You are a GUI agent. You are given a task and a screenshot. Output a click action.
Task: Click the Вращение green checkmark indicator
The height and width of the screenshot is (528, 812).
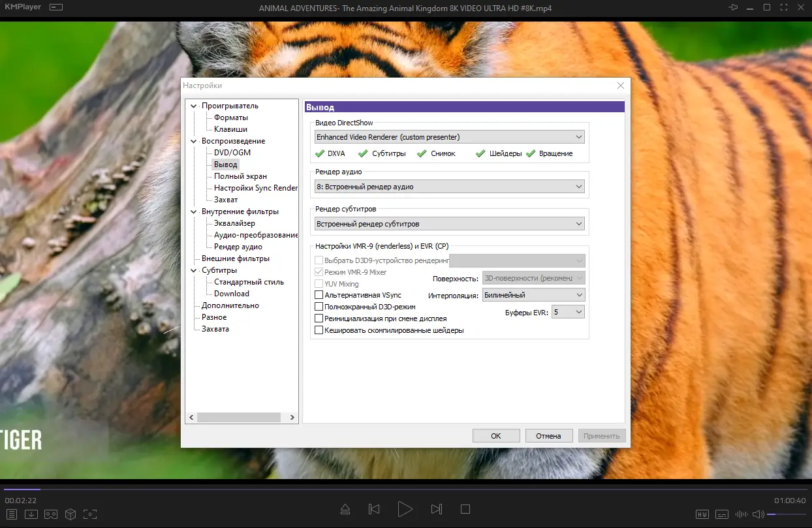[x=531, y=154]
